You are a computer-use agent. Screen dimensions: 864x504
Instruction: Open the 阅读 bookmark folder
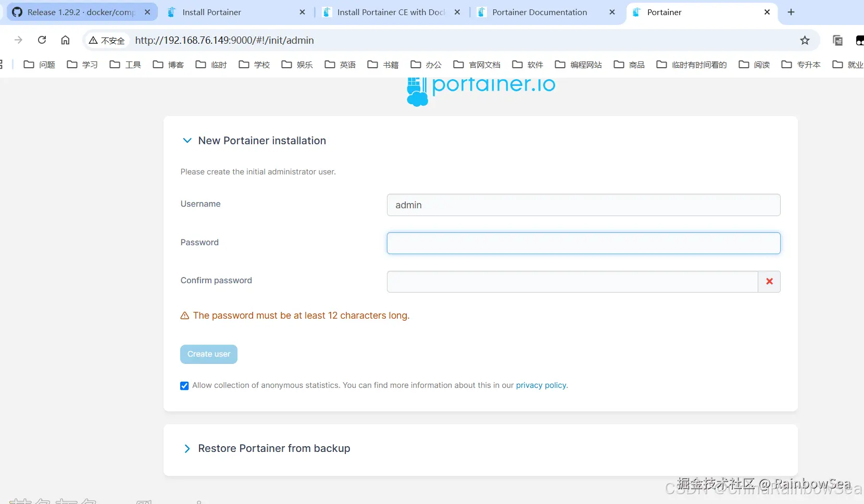(x=755, y=65)
